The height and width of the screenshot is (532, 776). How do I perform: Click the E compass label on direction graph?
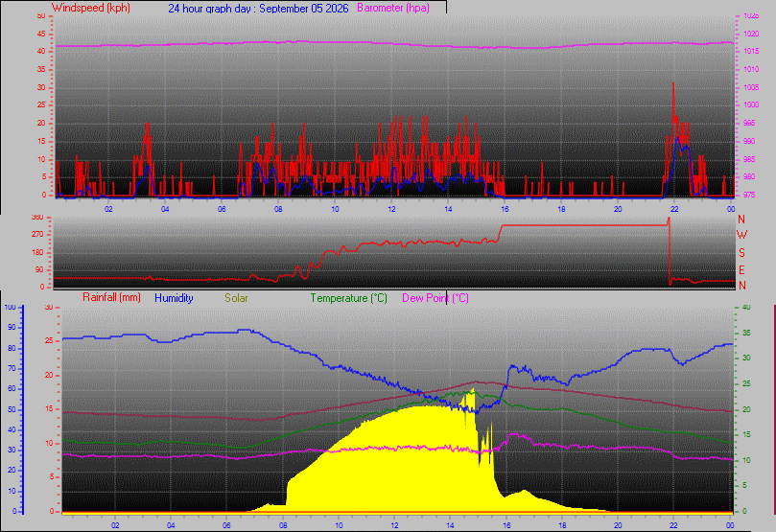[741, 269]
